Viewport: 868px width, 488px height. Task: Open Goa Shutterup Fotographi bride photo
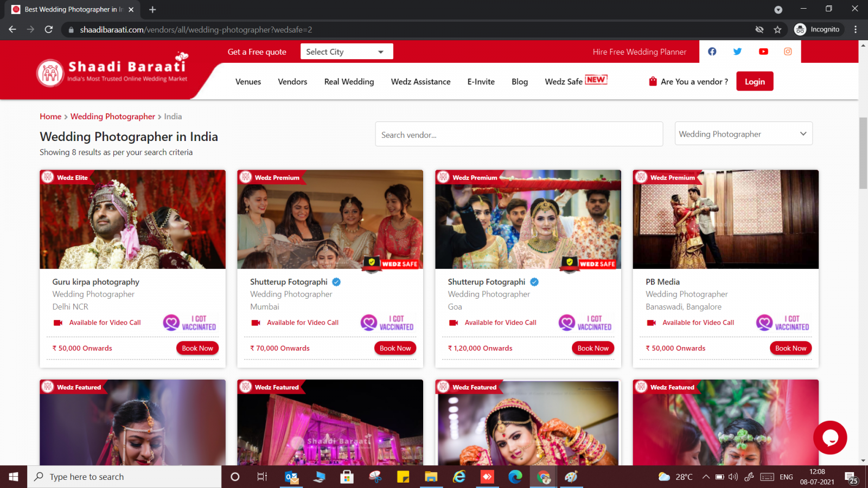[528, 220]
